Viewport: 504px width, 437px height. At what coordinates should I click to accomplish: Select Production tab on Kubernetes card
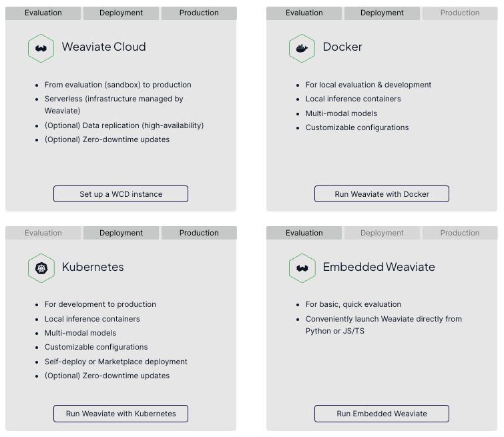199,233
